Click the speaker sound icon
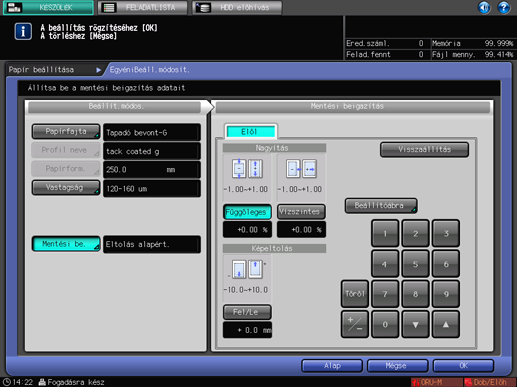The image size is (517, 387). (484, 7)
